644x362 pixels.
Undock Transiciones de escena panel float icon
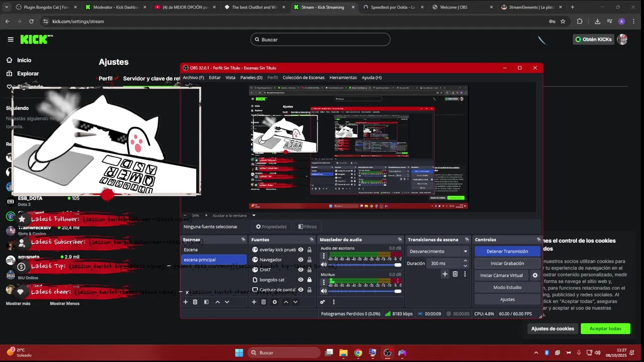click(x=467, y=240)
